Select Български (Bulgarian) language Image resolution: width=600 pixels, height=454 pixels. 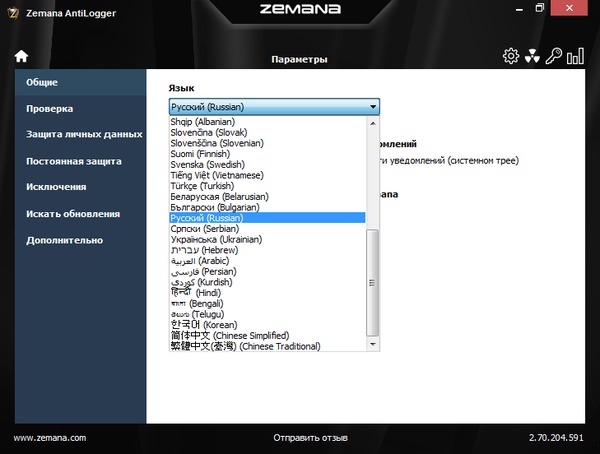click(267, 207)
